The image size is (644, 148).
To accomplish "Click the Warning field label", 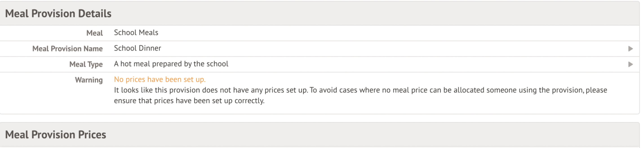I will click(x=89, y=80).
